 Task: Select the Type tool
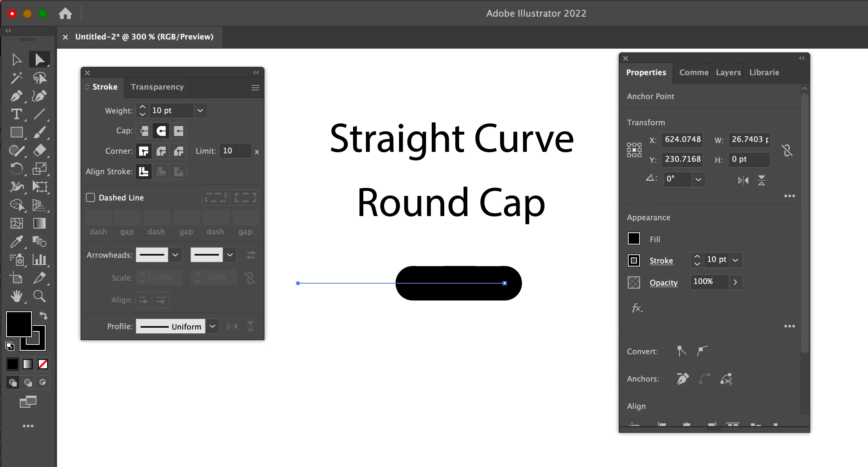pos(16,114)
